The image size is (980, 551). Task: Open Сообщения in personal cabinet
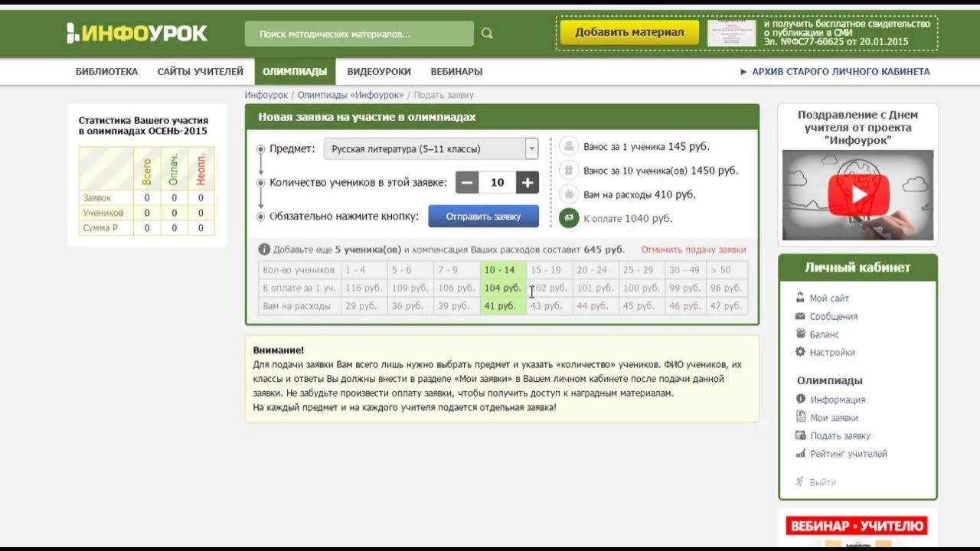(834, 317)
